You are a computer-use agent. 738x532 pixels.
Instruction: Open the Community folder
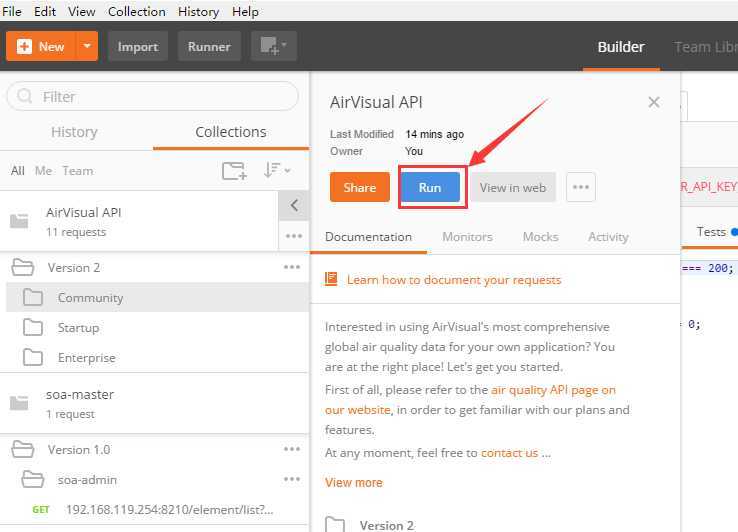[x=157, y=298]
